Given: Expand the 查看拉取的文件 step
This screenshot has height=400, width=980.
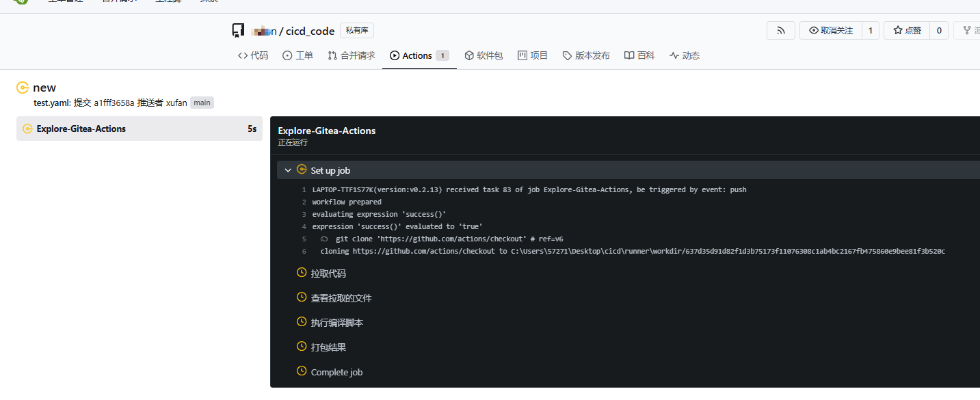Looking at the screenshot, I should [341, 297].
